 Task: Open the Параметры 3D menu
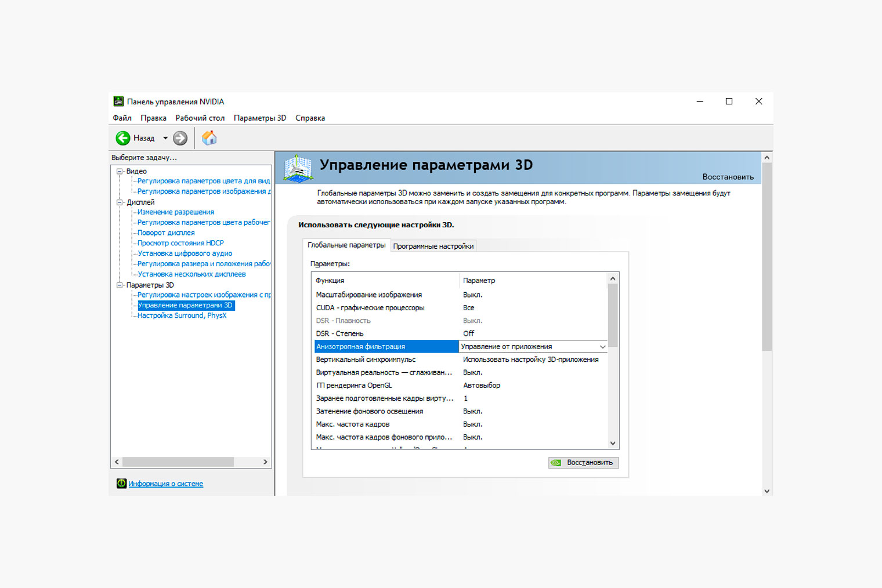260,118
